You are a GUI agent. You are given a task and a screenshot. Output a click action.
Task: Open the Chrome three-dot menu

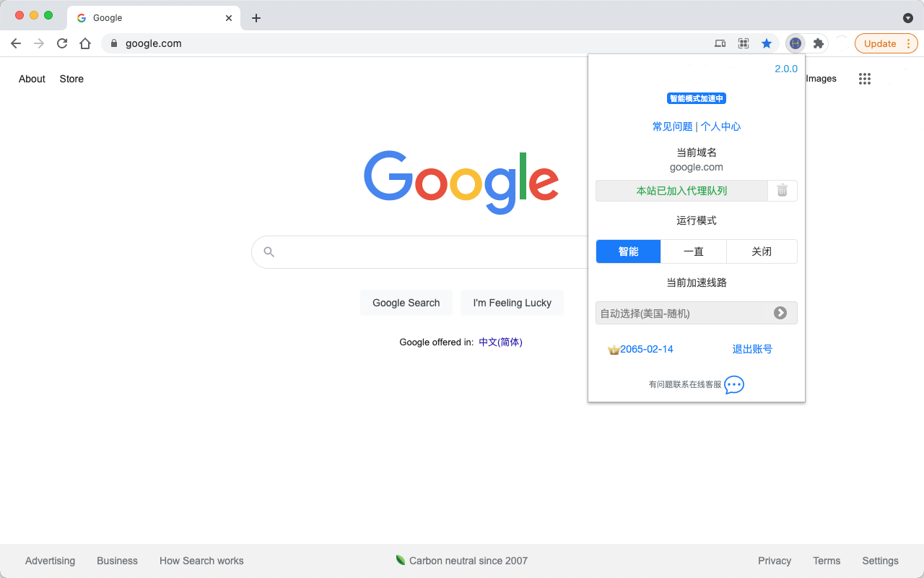909,43
